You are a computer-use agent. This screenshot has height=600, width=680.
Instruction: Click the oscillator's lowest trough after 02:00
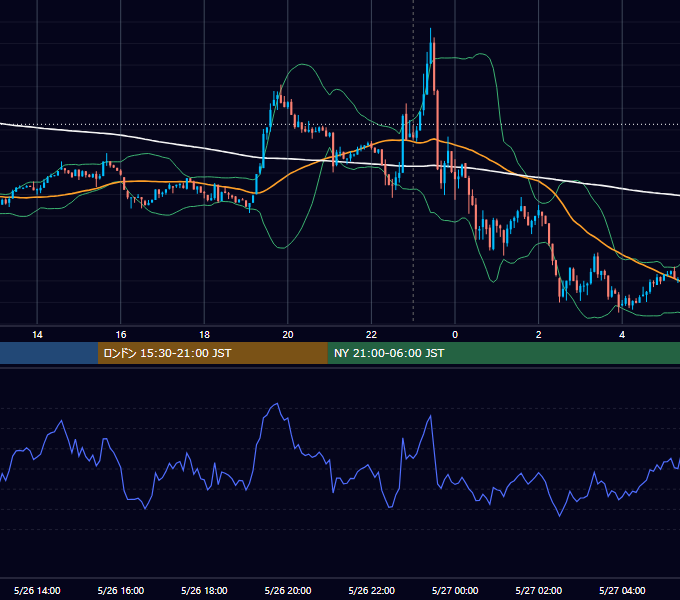pos(559,516)
